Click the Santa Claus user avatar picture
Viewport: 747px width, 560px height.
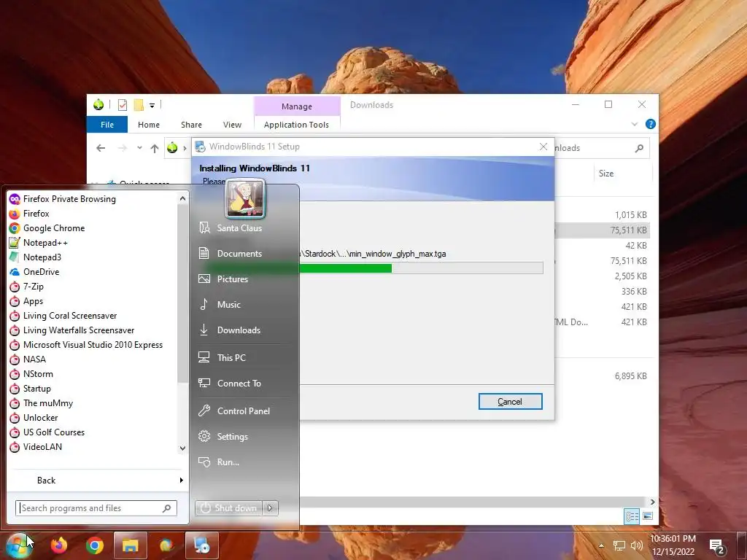click(x=245, y=198)
